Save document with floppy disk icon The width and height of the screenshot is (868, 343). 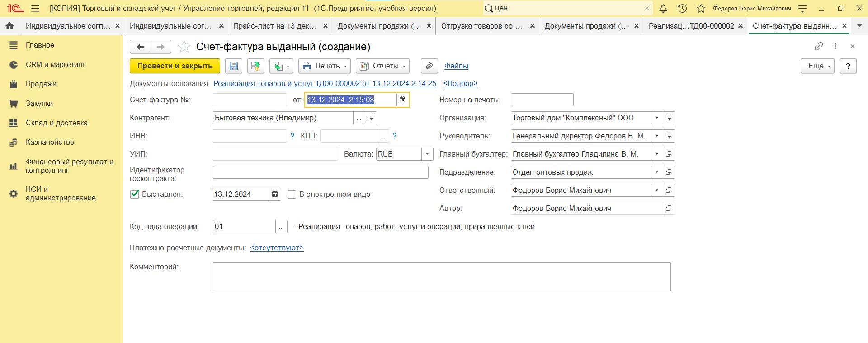pos(234,66)
